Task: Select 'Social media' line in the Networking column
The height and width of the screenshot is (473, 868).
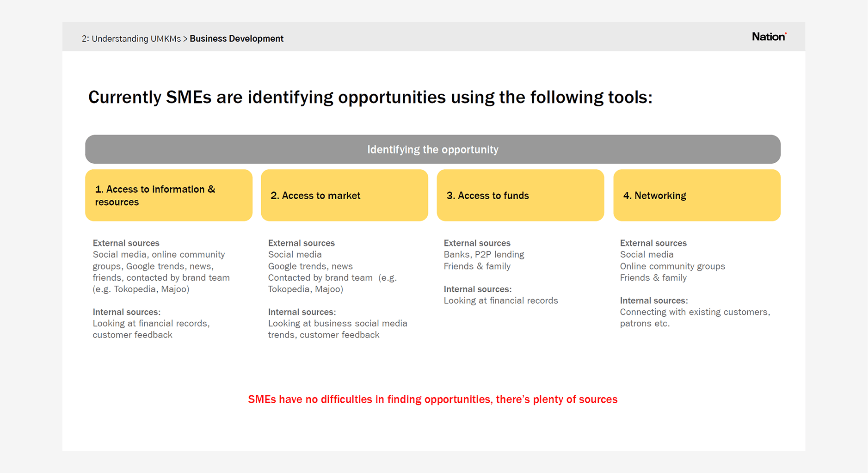Action: 647,255
